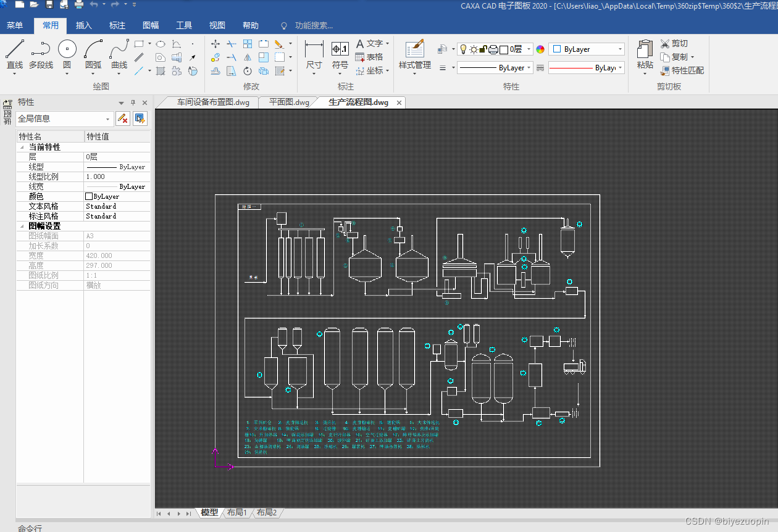Screen dimensions: 778x532
Task: Click the 功能搜索 search field
Action: tap(313, 25)
